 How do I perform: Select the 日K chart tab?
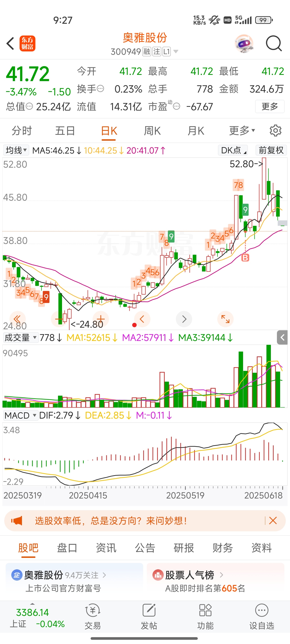tap(109, 130)
